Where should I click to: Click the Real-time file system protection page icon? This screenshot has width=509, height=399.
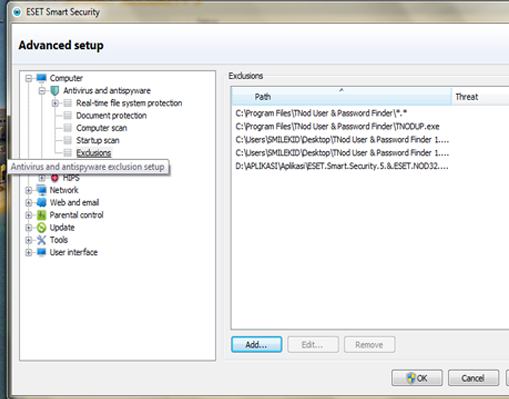pyautogui.click(x=68, y=103)
